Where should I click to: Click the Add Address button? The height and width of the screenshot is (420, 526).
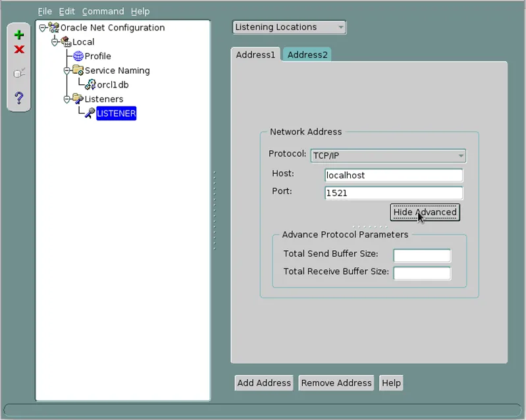[x=264, y=383]
